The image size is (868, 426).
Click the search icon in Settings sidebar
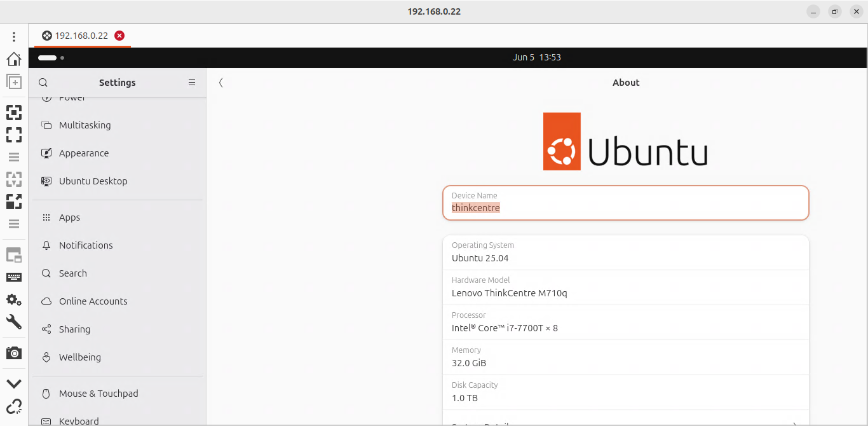(43, 83)
